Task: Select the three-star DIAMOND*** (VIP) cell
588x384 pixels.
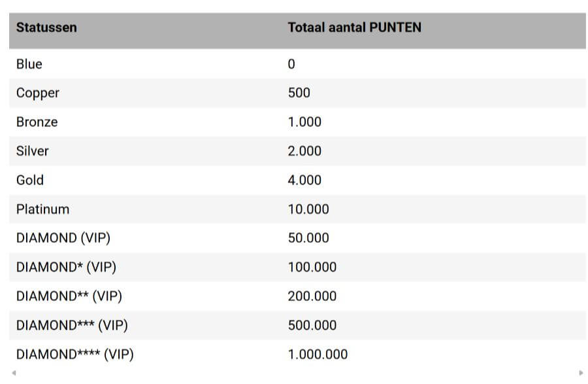Action: (x=72, y=325)
